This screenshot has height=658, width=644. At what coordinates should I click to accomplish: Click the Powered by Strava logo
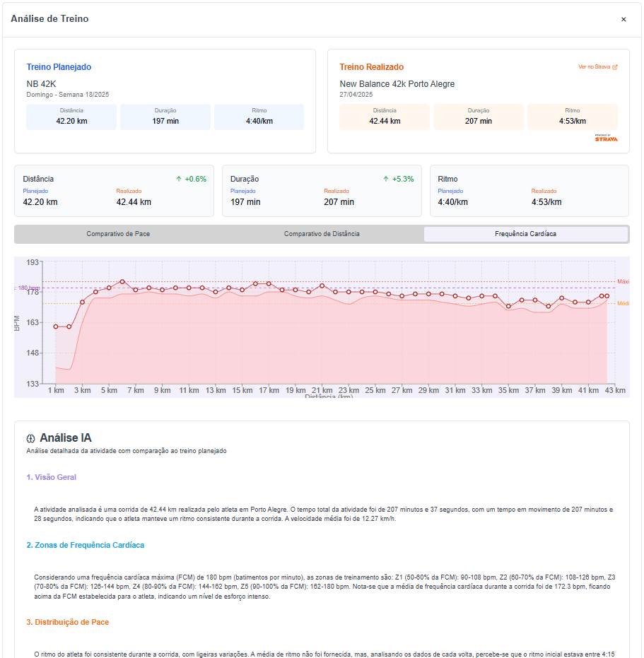607,138
